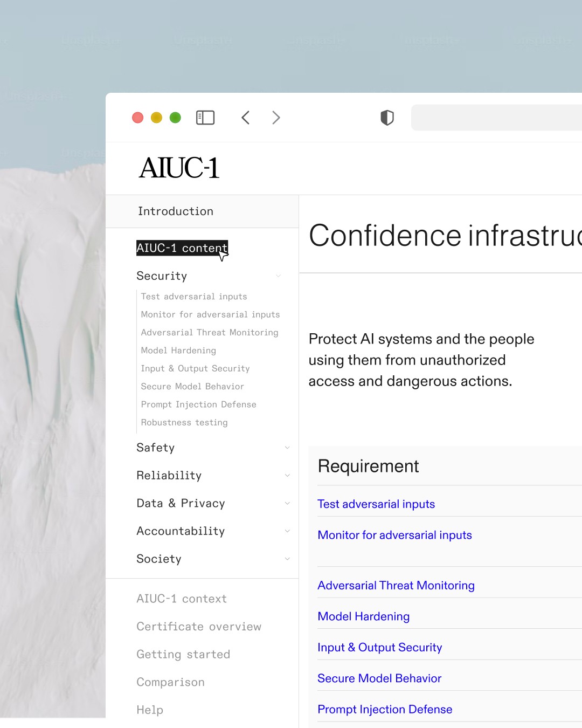Open the AIUC-1 logo home link

pos(179,168)
